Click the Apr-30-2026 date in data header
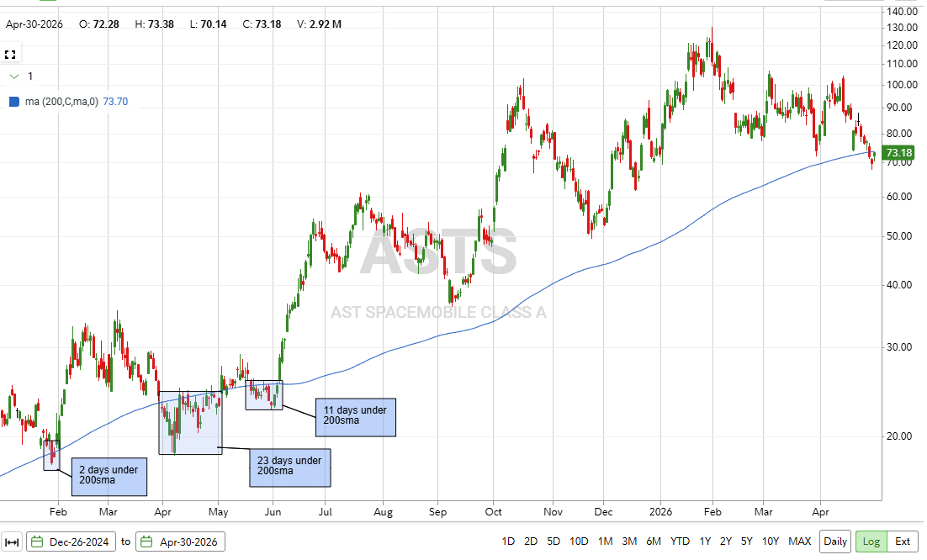 click(34, 24)
